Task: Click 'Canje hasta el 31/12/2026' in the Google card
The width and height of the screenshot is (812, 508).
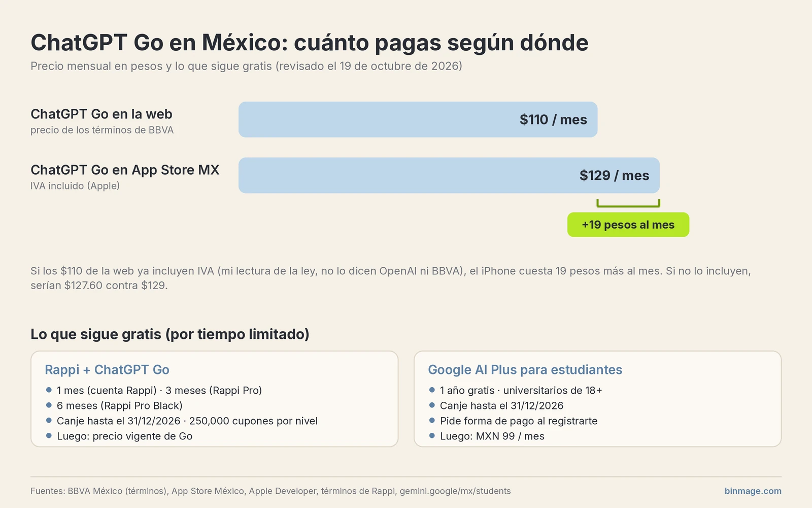Action: 502,405
